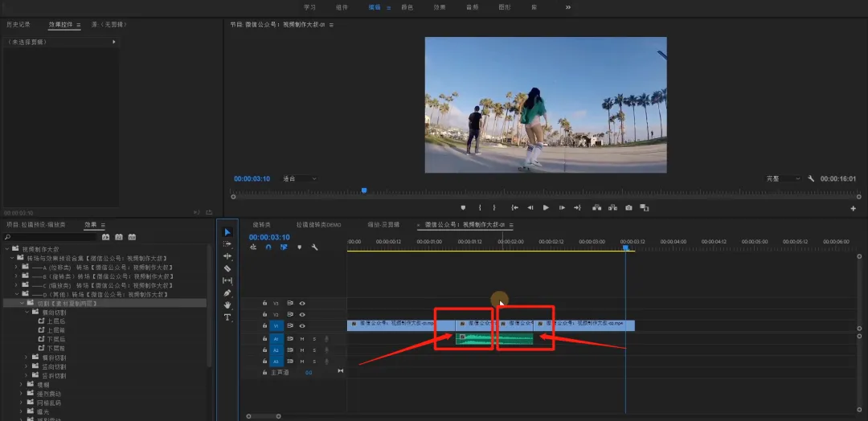Switch to the 颜色 workspace tab
The height and width of the screenshot is (421, 868).
(407, 7)
